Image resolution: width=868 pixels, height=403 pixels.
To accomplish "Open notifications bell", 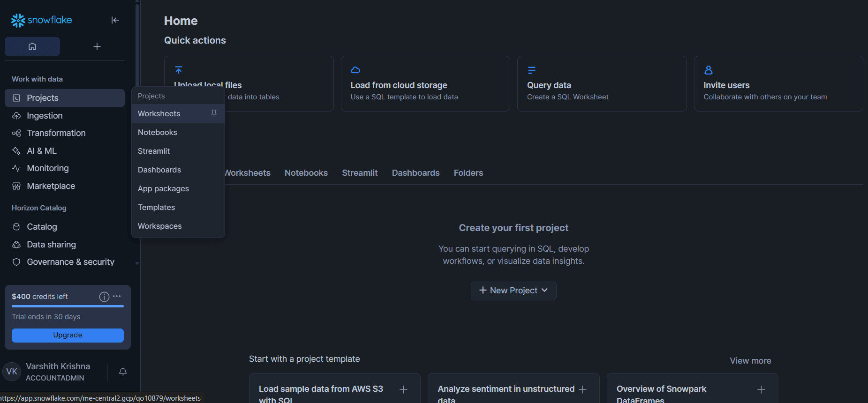I will pyautogui.click(x=123, y=372).
